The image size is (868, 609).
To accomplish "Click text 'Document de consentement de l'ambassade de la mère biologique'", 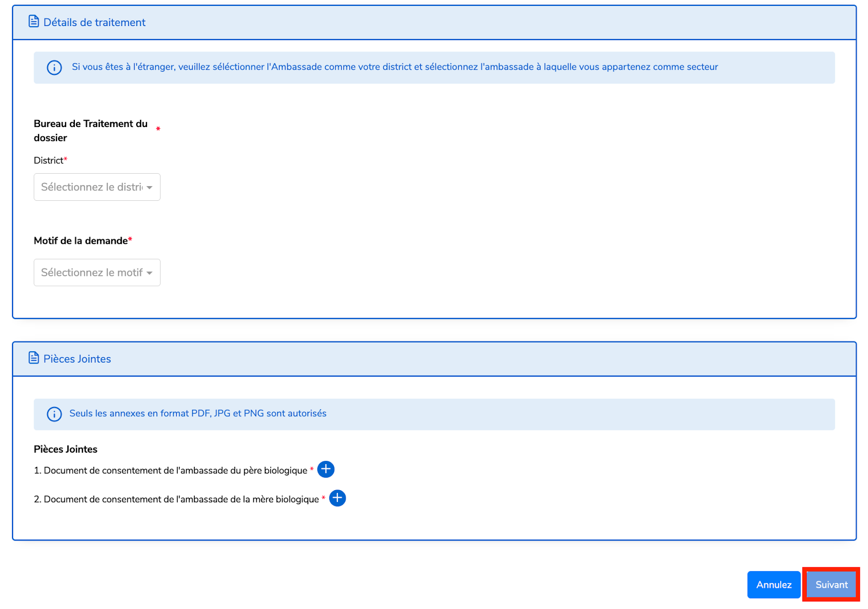I will pos(181,499).
